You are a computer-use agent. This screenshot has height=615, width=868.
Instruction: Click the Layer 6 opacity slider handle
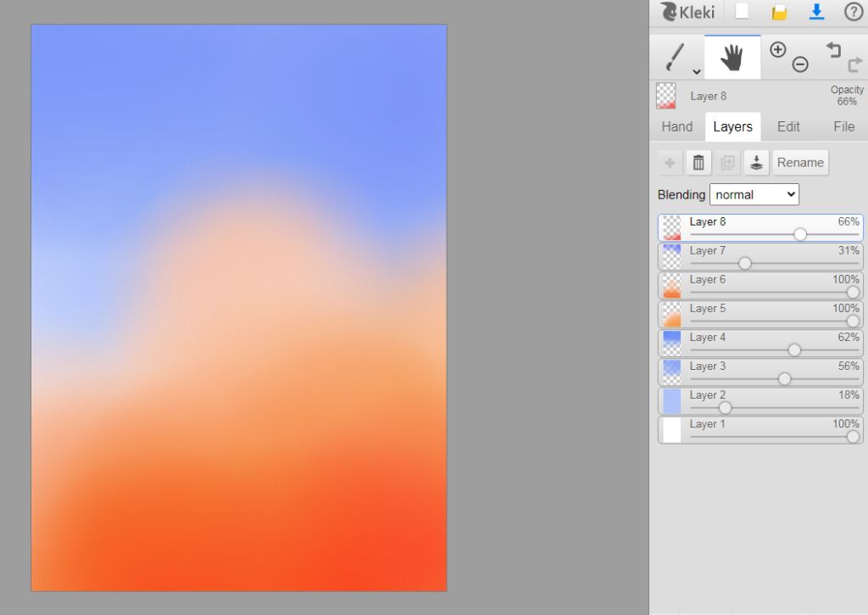pyautogui.click(x=853, y=292)
